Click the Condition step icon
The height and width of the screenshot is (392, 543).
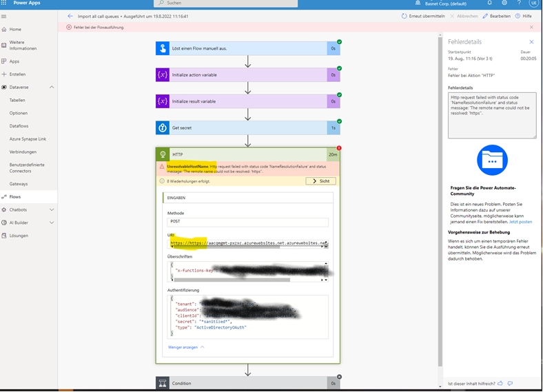163,383
